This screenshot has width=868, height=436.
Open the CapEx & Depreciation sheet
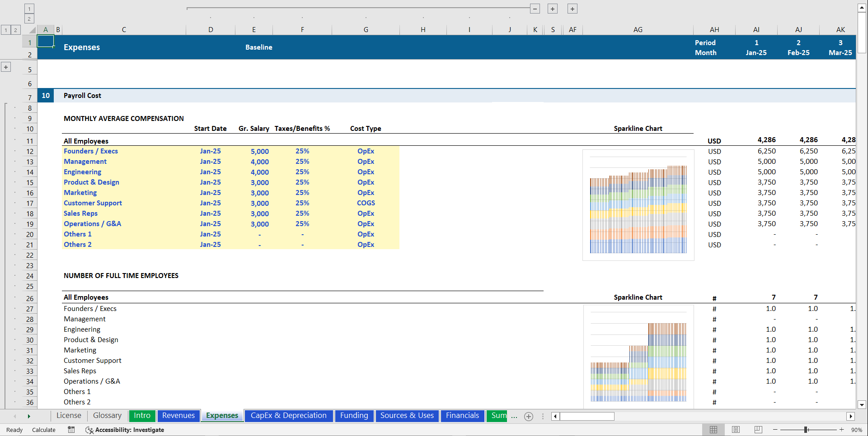[x=289, y=416]
